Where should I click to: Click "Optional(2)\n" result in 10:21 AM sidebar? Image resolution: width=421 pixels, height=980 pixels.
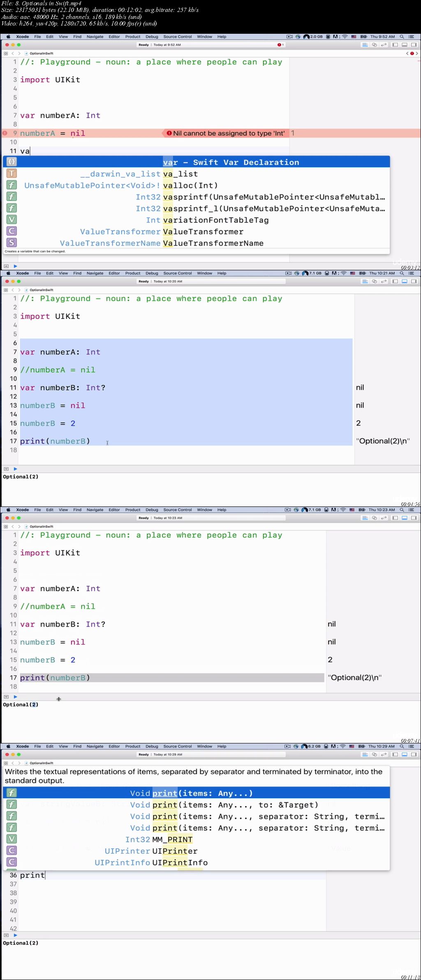383,441
